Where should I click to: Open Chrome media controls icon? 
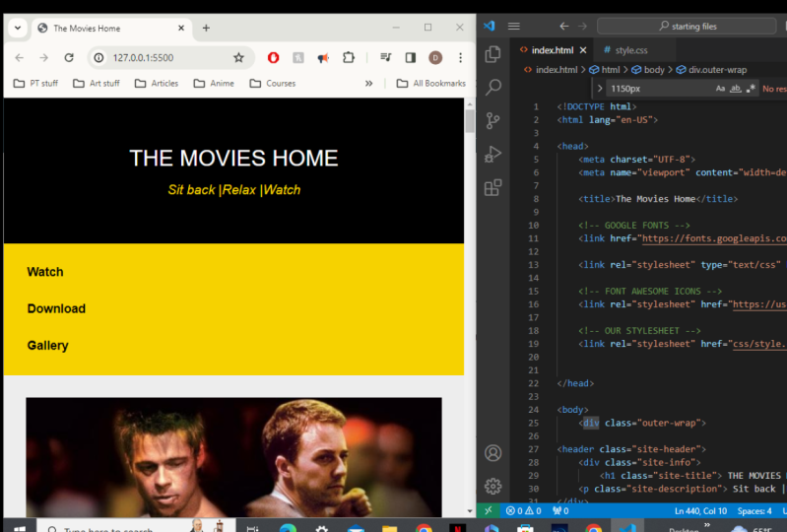tap(385, 58)
